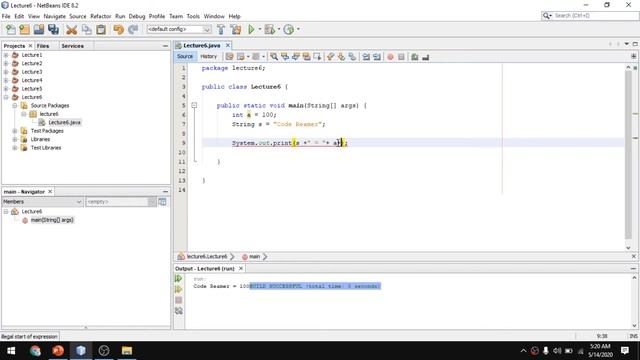The height and width of the screenshot is (360, 640).
Task: Collapse main method code fold marker
Action: [x=194, y=105]
